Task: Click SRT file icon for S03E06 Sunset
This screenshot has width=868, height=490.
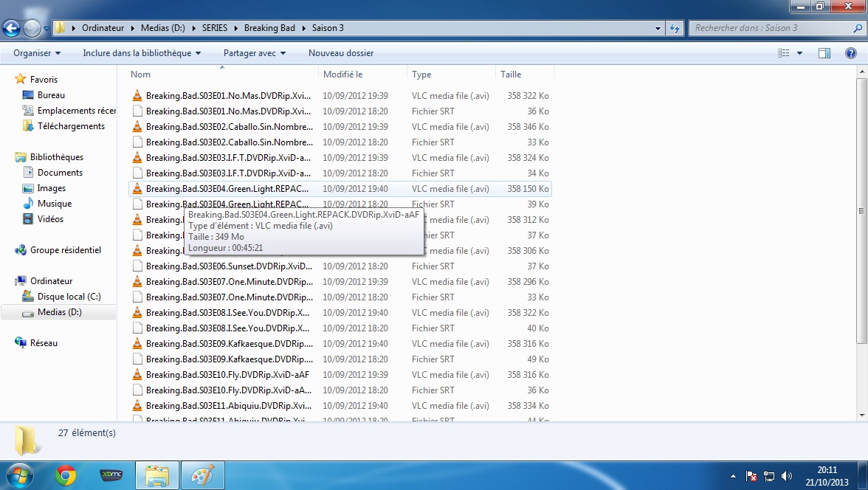Action: tap(137, 266)
